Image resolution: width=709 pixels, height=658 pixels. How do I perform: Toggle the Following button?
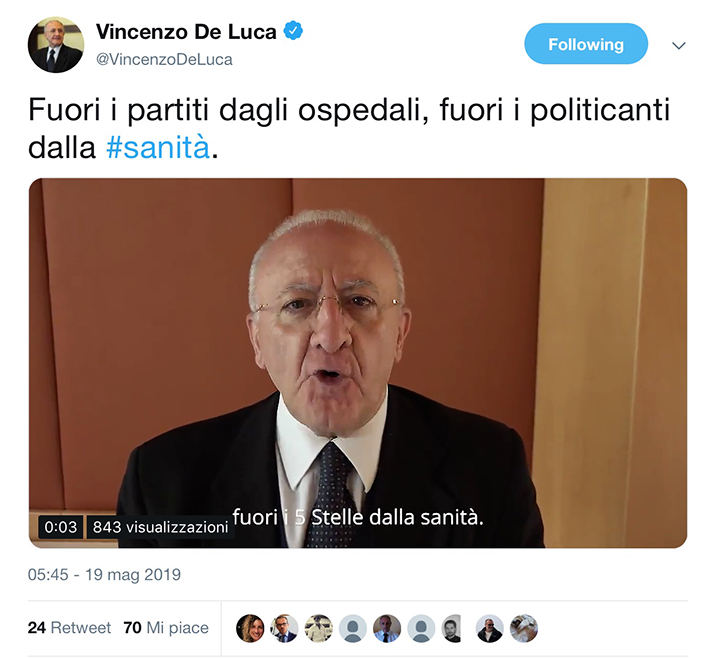tap(586, 44)
